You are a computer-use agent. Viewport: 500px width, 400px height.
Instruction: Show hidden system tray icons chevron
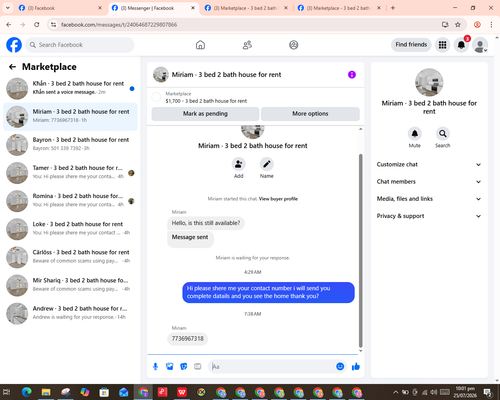395,392
